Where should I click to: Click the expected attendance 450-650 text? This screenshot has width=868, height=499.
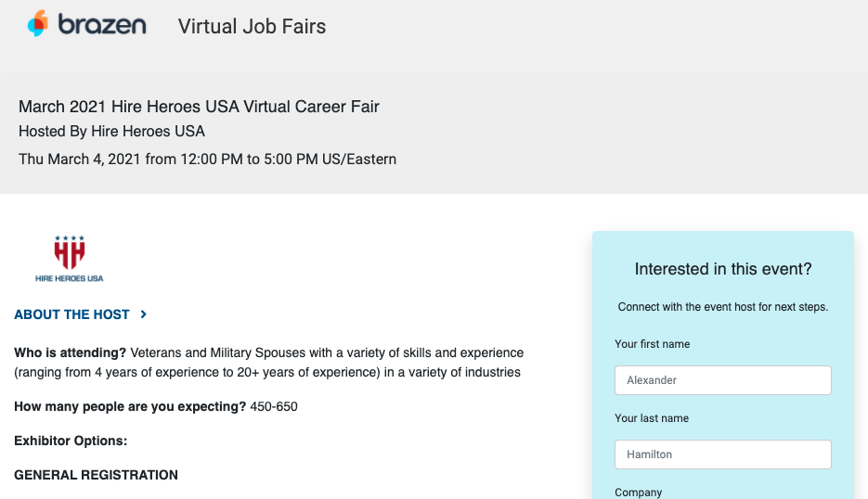click(x=274, y=406)
